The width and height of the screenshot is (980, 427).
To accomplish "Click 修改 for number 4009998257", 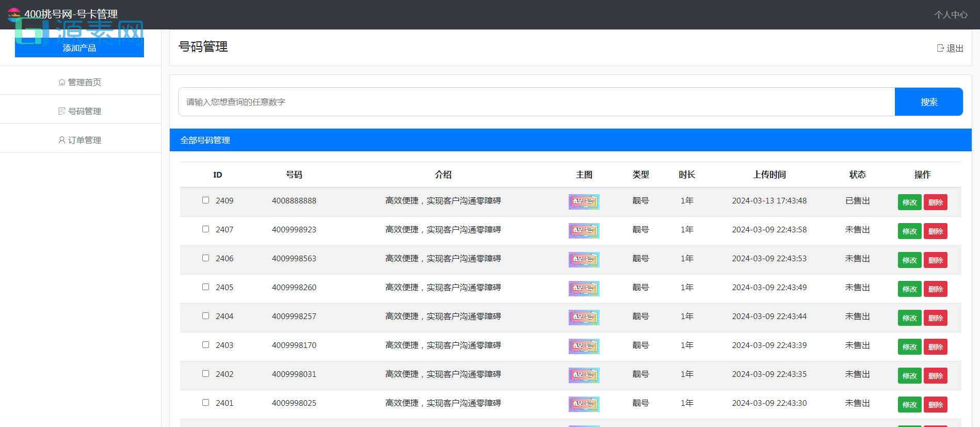I will pyautogui.click(x=909, y=318).
